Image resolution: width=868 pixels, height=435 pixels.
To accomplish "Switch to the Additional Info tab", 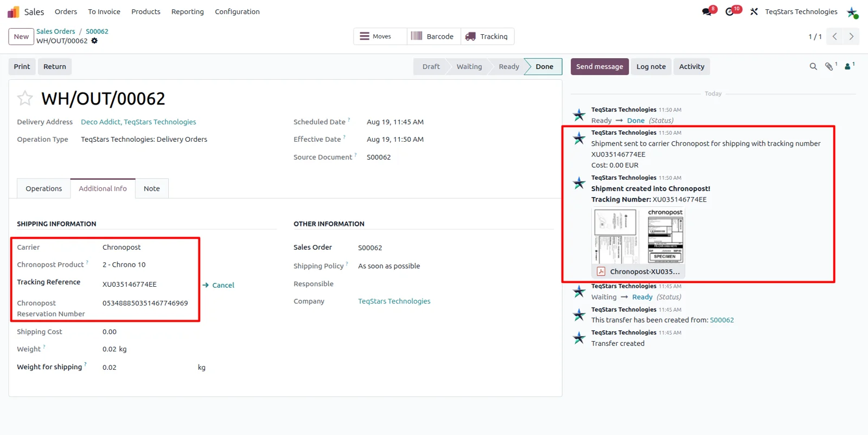I will tap(103, 188).
